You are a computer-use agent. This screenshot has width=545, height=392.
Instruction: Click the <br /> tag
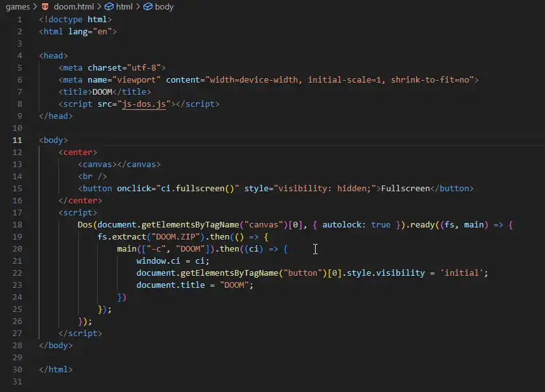pos(93,177)
